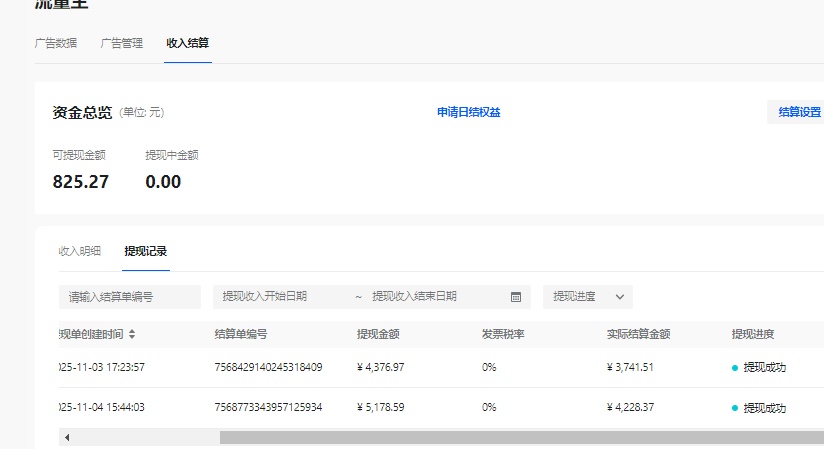The width and height of the screenshot is (824, 449).
Task: Click the 结算设置 button
Action: click(798, 113)
